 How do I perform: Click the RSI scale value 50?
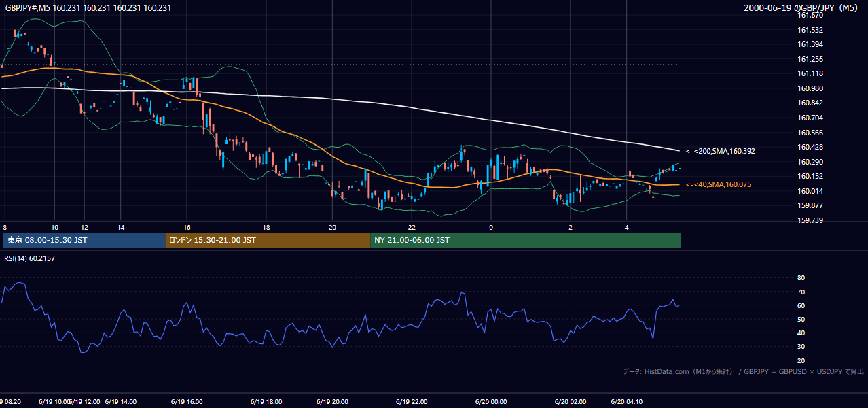click(801, 319)
